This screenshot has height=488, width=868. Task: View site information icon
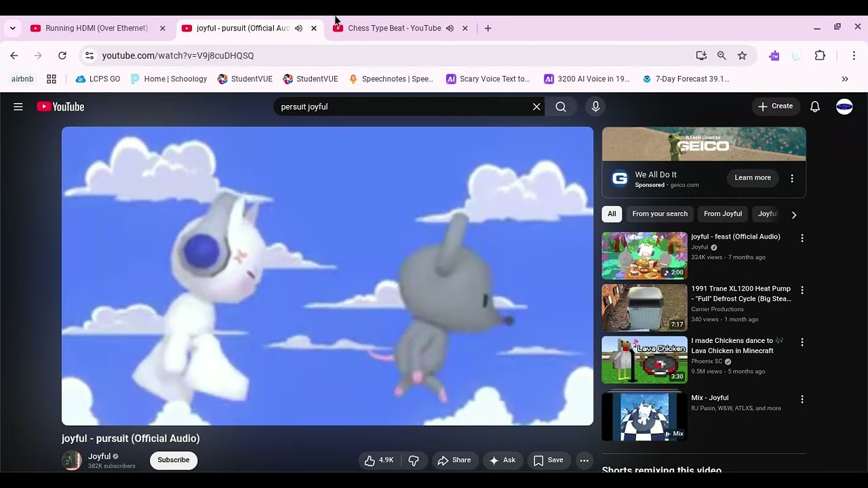90,56
